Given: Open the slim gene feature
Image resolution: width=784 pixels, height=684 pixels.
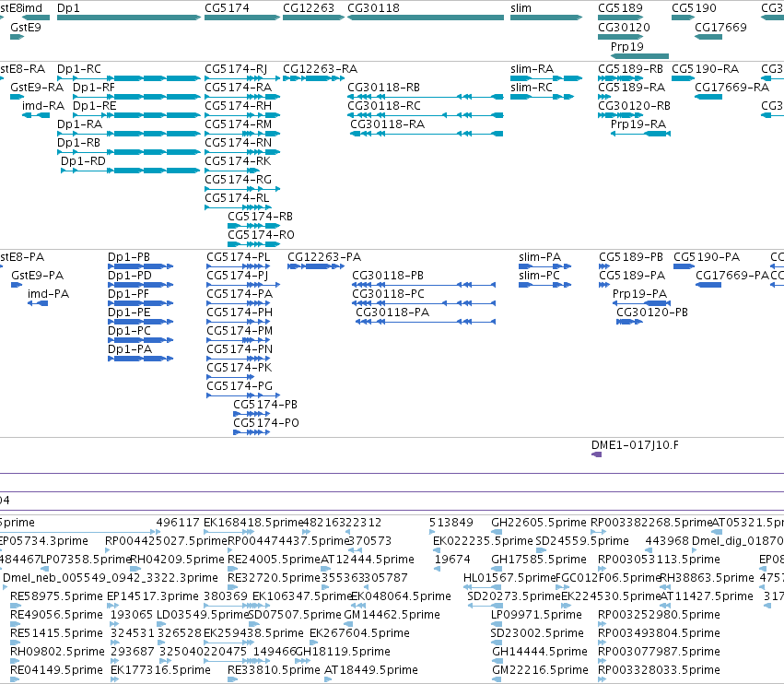Looking at the screenshot, I should [546, 18].
